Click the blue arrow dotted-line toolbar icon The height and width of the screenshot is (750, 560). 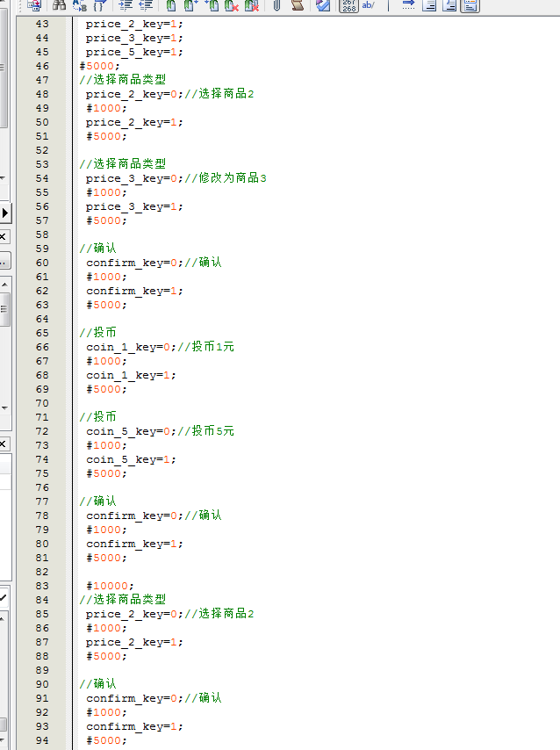(408, 5)
